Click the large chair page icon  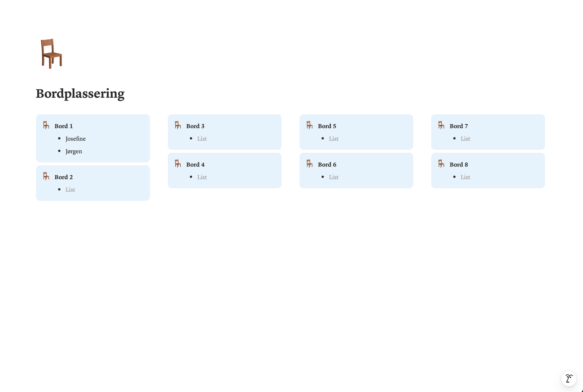(52, 53)
